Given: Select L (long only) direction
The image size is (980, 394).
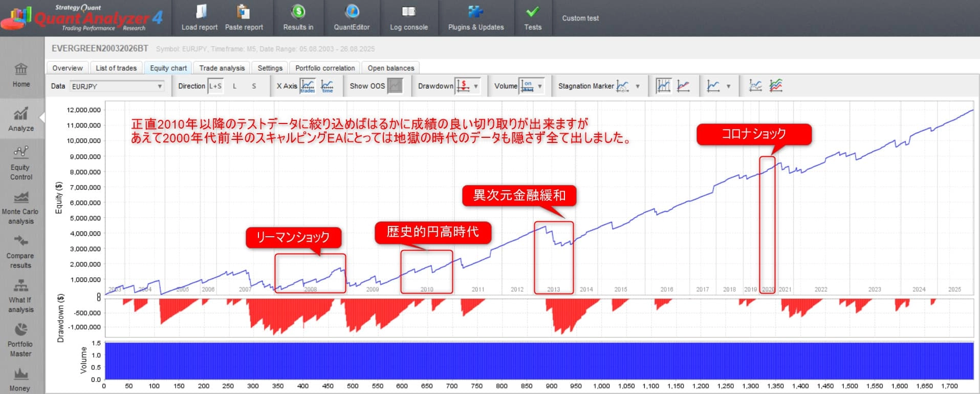Looking at the screenshot, I should [235, 86].
